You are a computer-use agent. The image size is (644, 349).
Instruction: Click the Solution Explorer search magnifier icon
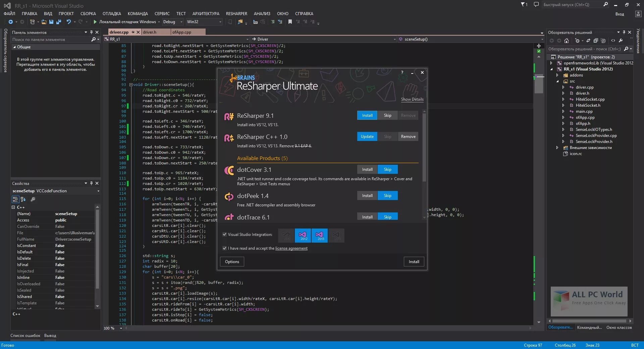[626, 49]
